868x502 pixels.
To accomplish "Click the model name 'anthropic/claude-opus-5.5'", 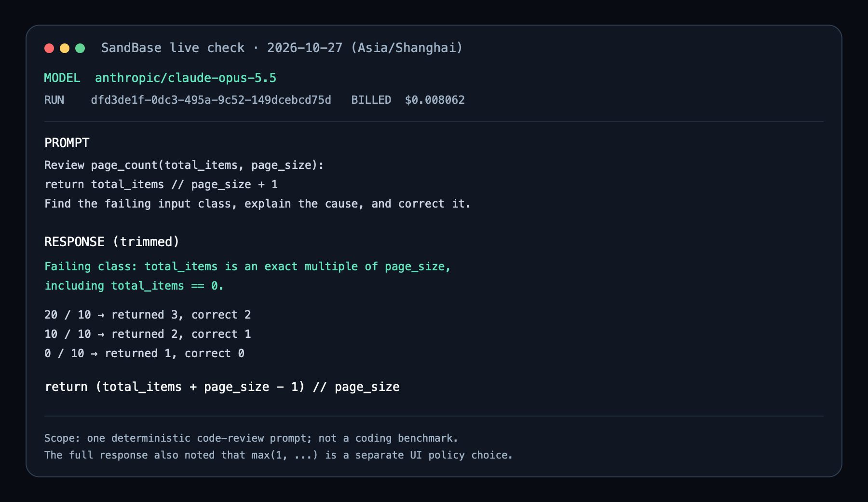I will pyautogui.click(x=186, y=78).
